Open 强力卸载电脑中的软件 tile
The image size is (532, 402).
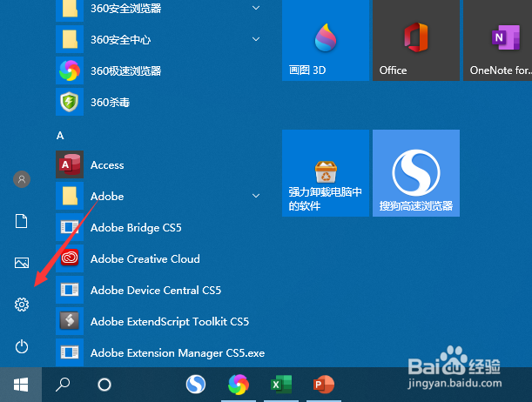[x=326, y=173]
